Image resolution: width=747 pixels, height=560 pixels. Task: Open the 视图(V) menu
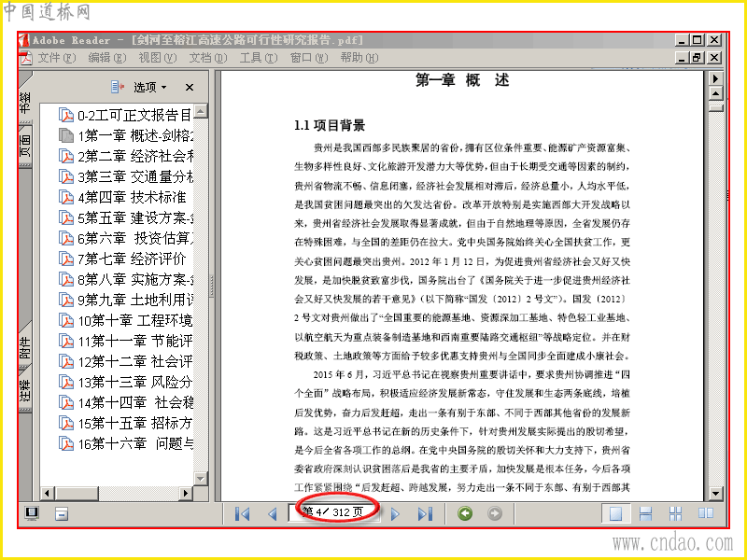pos(157,58)
